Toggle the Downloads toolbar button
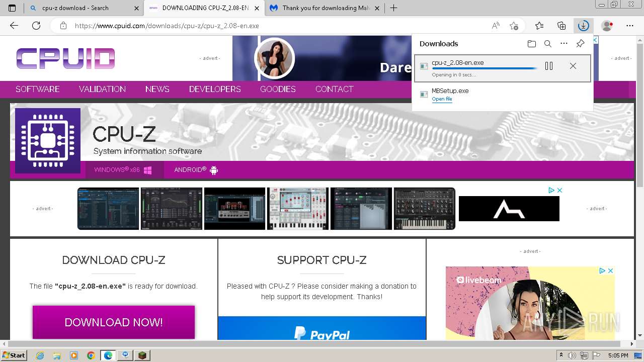This screenshot has height=362, width=644. click(584, 26)
